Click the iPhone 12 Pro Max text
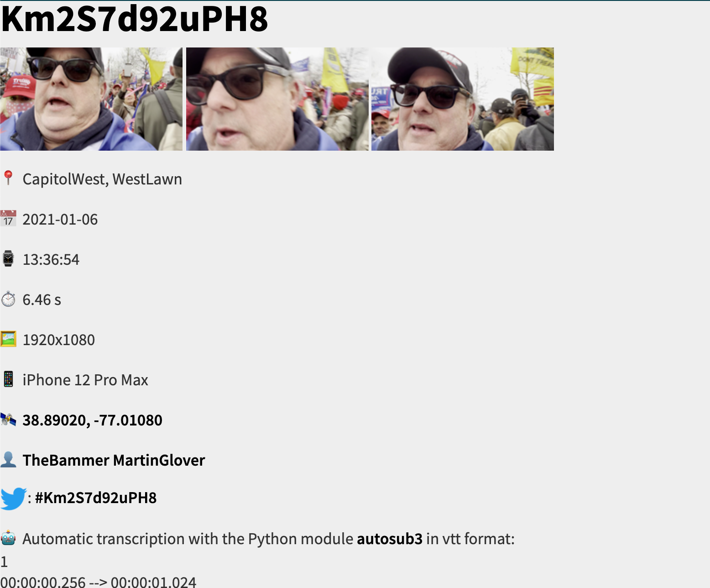 pos(85,380)
